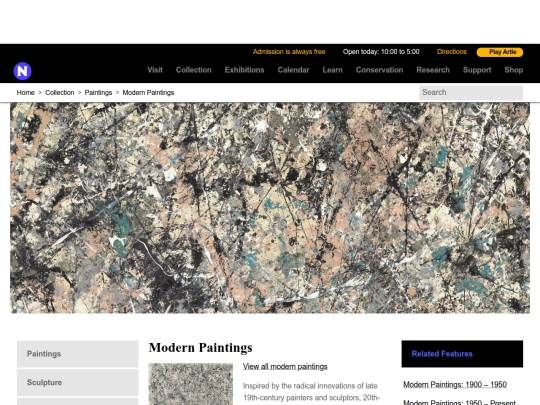
Task: Click 'Admission is always free' link
Action: (x=289, y=52)
